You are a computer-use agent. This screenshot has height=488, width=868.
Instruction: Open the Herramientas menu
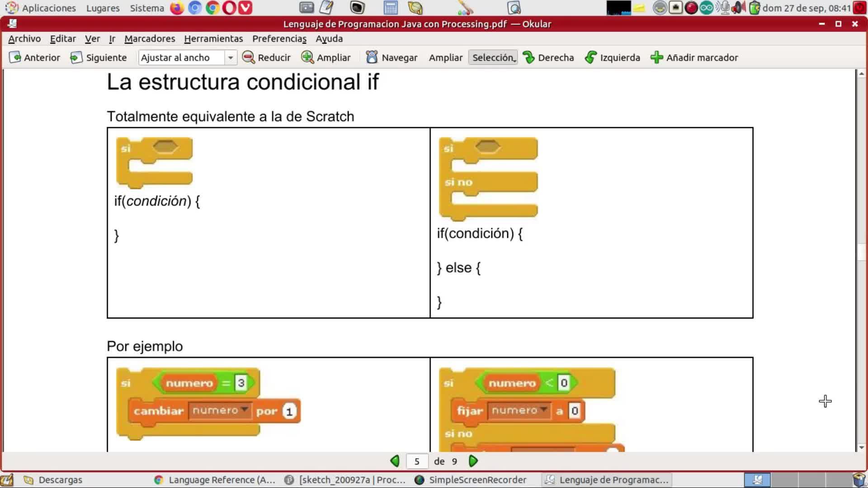213,39
